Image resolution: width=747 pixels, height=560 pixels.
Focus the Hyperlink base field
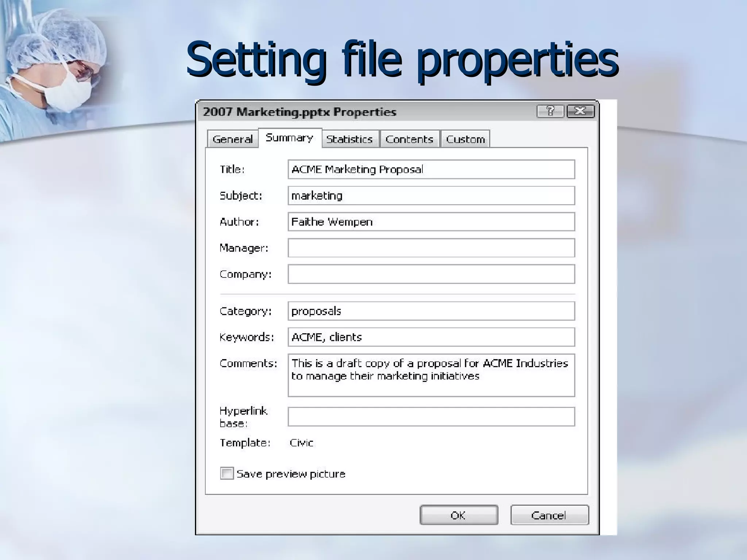(431, 417)
